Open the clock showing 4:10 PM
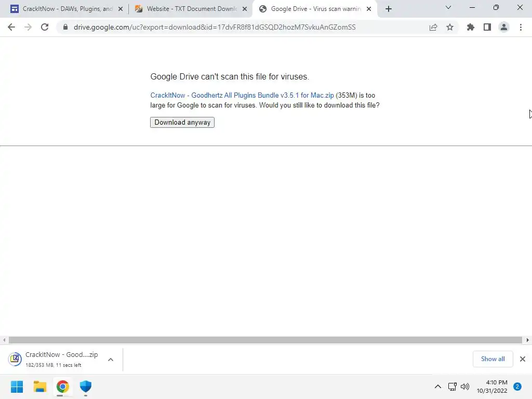The width and height of the screenshot is (532, 399). tap(492, 387)
